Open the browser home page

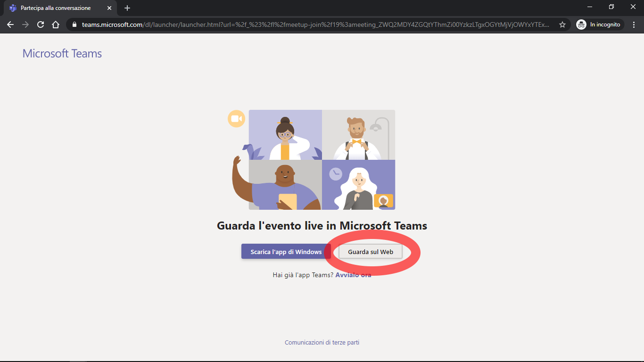[x=56, y=25]
